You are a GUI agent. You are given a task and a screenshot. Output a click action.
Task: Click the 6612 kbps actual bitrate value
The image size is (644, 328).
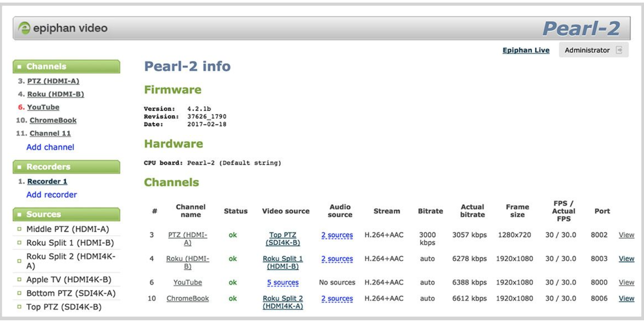point(469,298)
